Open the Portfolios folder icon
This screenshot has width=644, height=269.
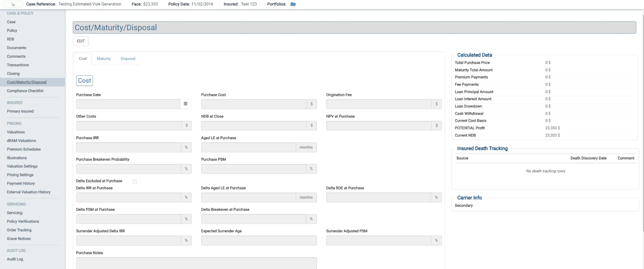pyautogui.click(x=293, y=4)
